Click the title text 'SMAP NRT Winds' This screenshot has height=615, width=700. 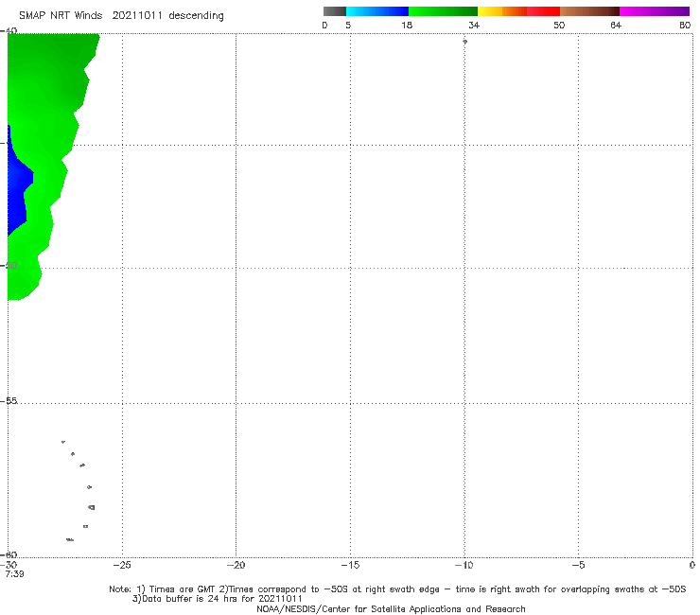click(x=61, y=16)
